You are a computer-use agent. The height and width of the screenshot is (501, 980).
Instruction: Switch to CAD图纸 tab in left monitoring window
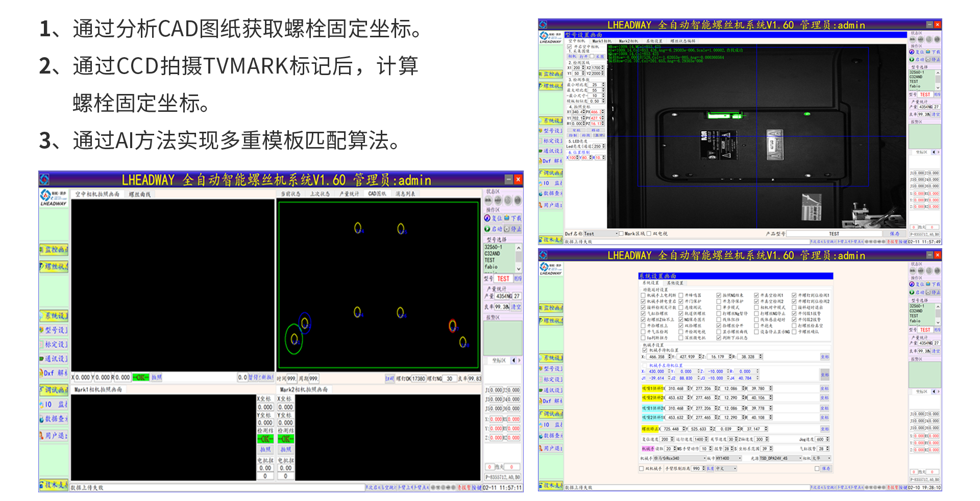[x=377, y=194]
